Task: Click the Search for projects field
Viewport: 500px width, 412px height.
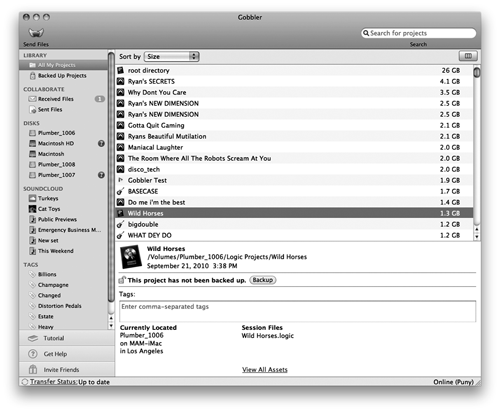Action: point(419,33)
